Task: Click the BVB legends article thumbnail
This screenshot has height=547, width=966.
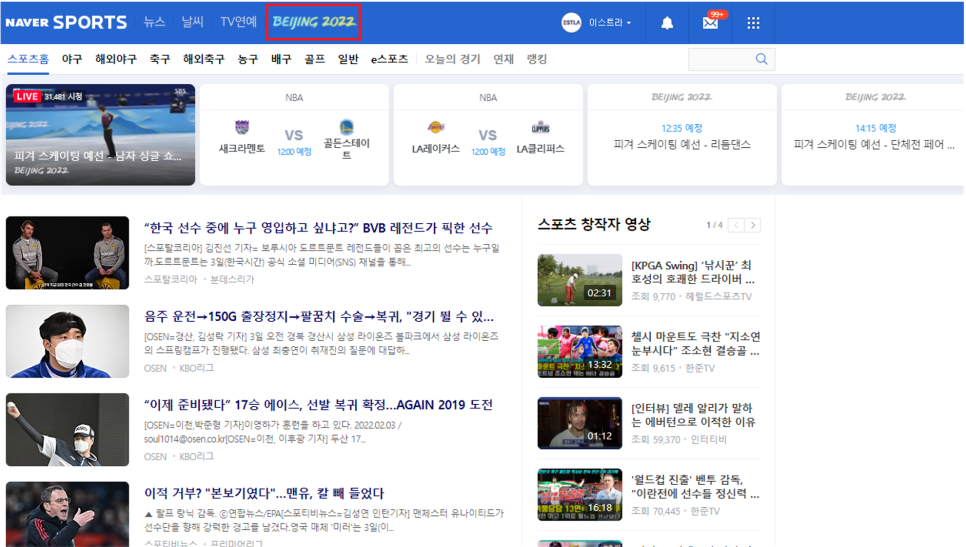Action: [x=68, y=253]
